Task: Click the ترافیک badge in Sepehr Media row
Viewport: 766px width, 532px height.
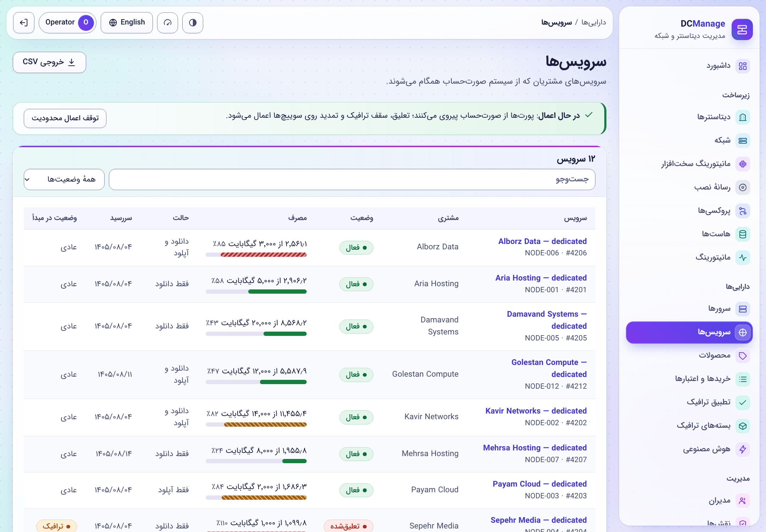Action: 56,526
